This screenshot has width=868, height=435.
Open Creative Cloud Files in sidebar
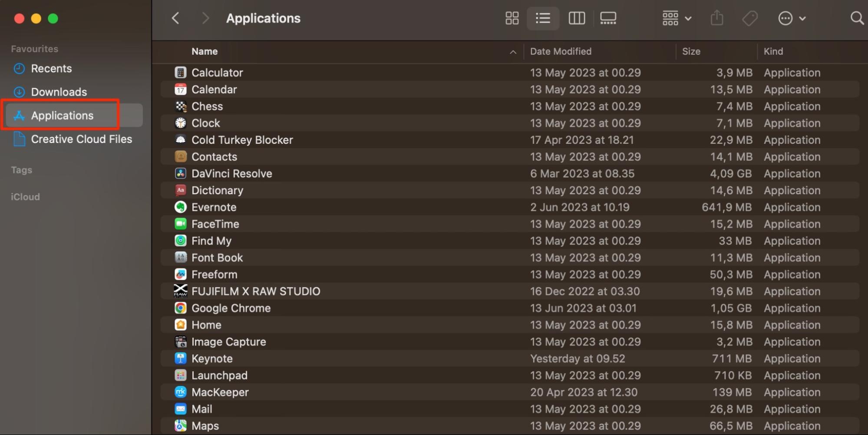pos(81,139)
